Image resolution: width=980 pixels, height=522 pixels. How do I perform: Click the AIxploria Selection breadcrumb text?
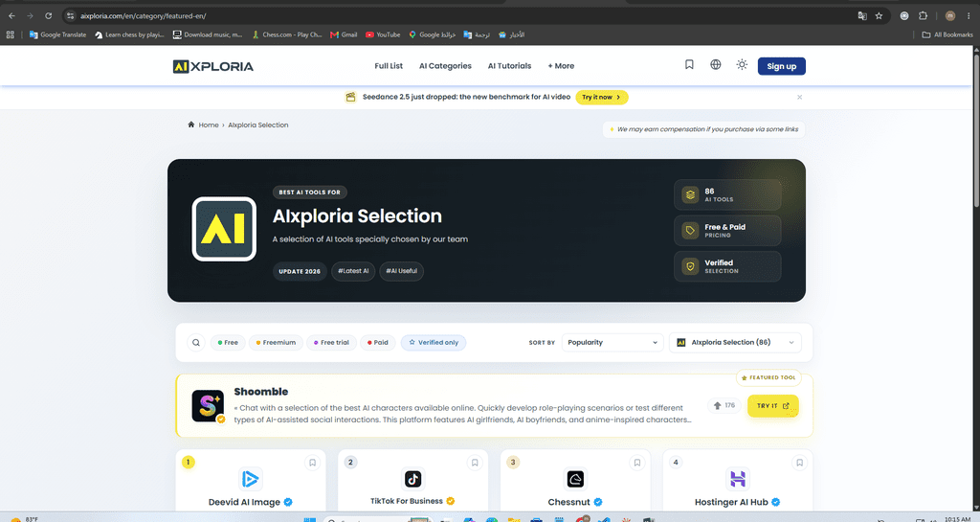258,125
